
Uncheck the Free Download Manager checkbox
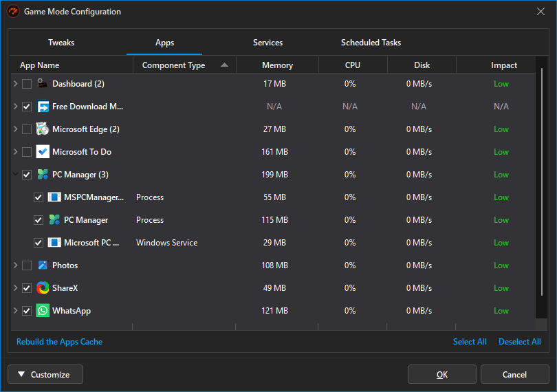pyautogui.click(x=27, y=107)
